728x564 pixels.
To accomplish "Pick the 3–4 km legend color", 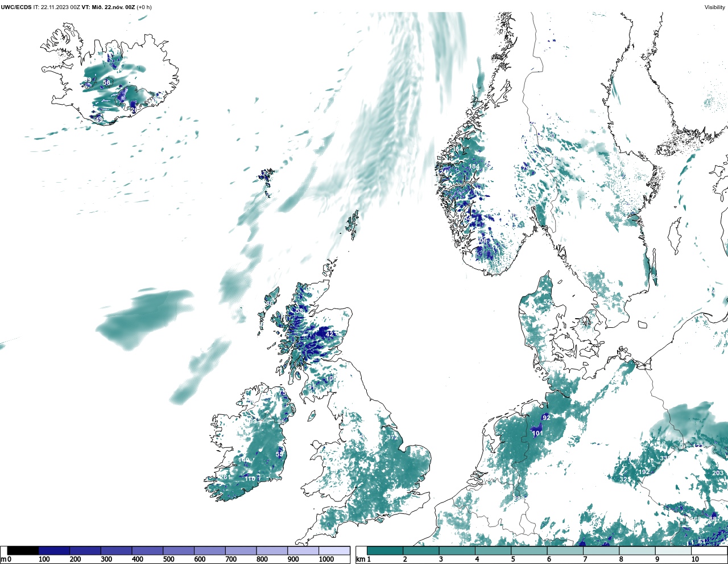I will pyautogui.click(x=457, y=550).
